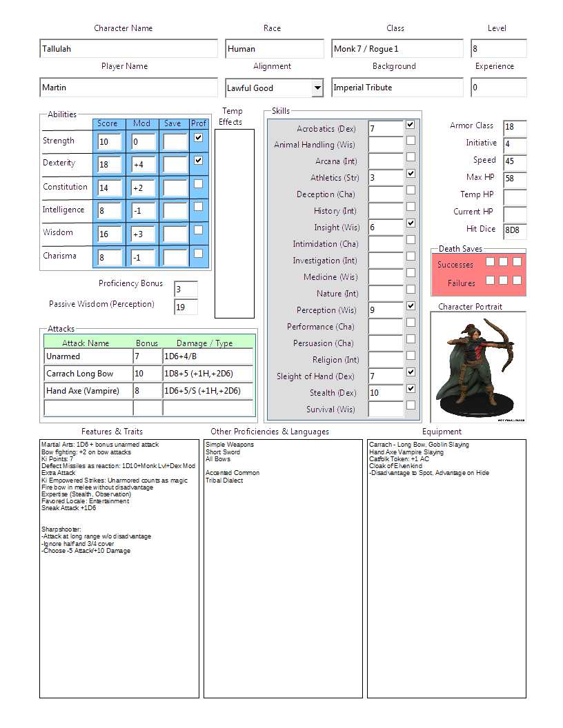563x728 pixels.
Task: Click the Carrach Long Bow bonus field
Action: 148,373
